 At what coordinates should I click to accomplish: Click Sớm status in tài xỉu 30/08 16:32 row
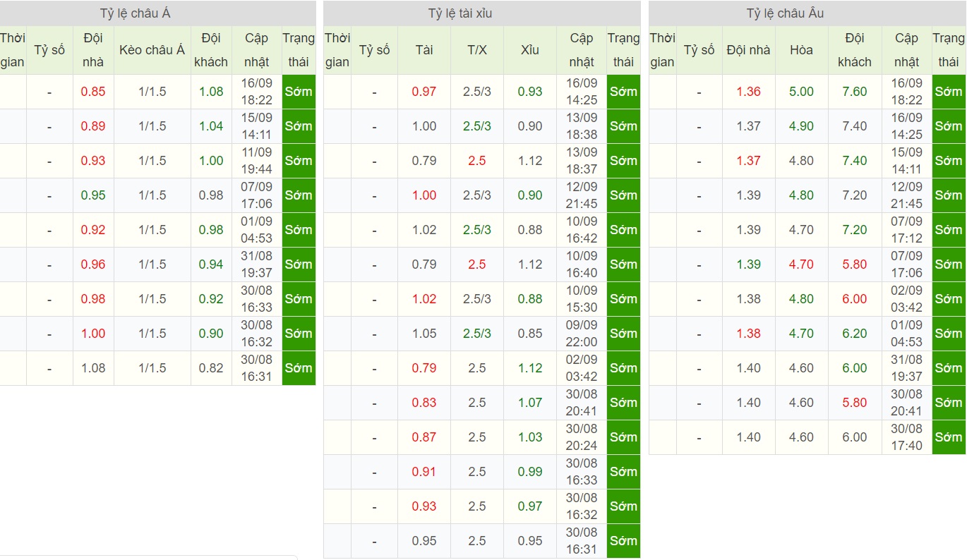[623, 506]
